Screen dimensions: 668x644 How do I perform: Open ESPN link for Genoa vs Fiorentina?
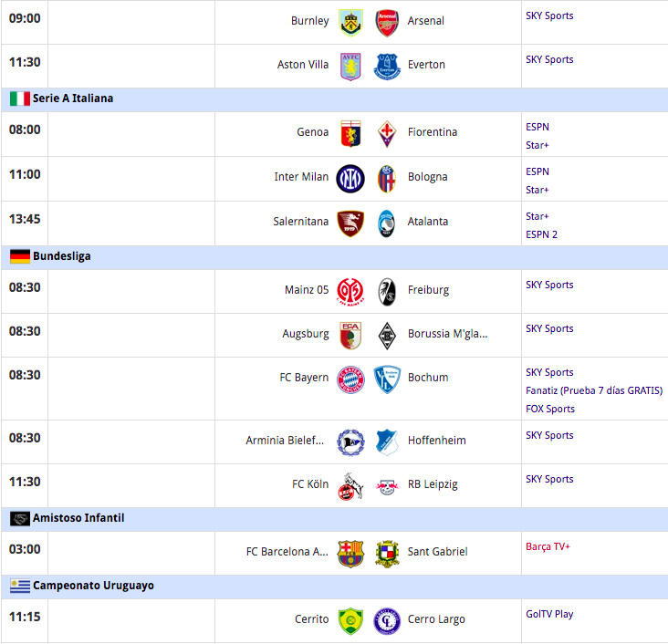[538, 127]
